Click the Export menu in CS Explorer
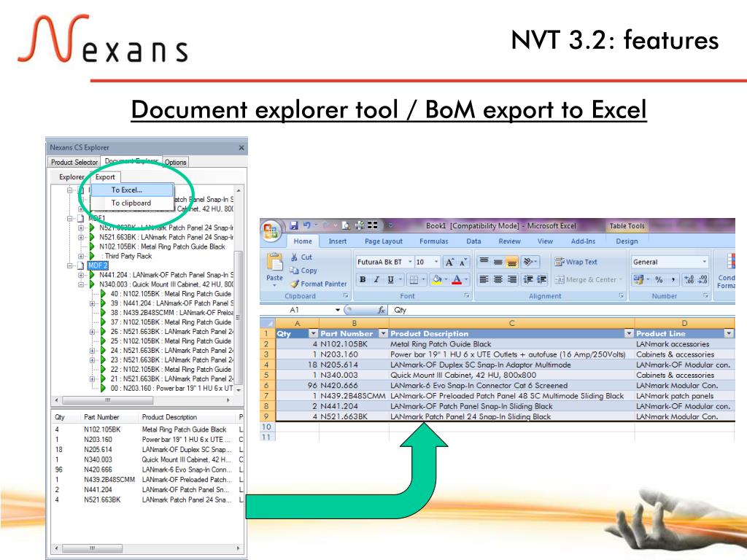Screen dimensions: 747x560 [105, 177]
